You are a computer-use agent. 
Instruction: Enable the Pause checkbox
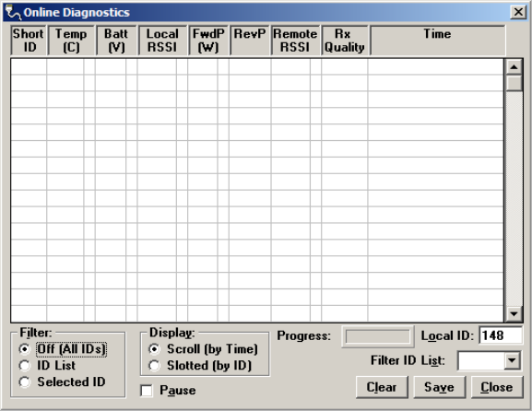click(x=147, y=391)
